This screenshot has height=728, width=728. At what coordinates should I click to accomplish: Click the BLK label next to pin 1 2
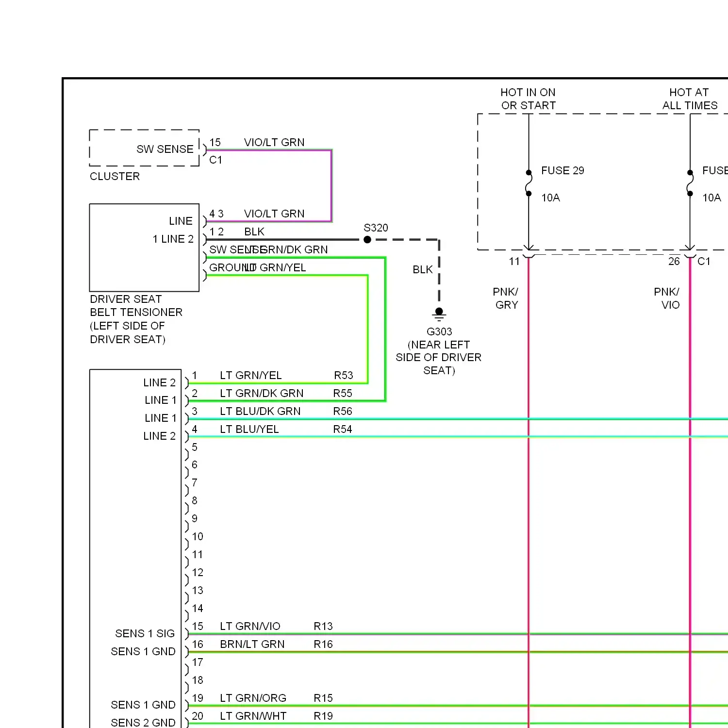pos(254,232)
